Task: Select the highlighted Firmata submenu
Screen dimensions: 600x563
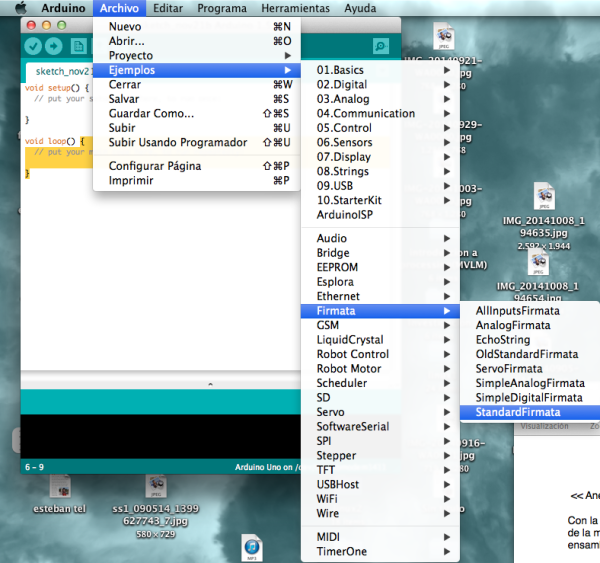Action: point(380,311)
